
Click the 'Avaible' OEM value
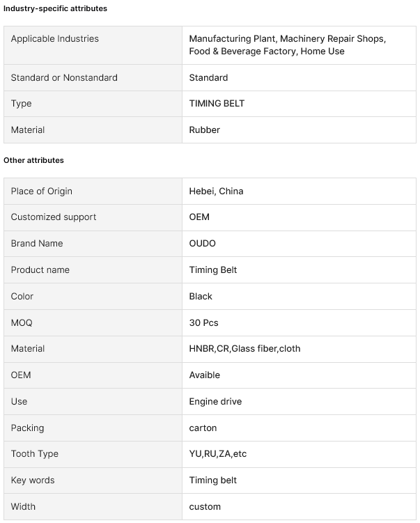point(205,375)
